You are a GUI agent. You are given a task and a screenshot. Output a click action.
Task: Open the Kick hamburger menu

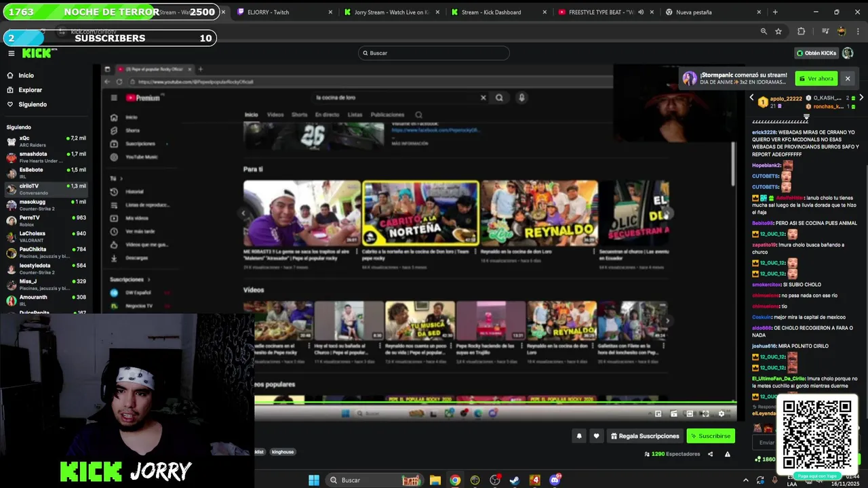(12, 54)
